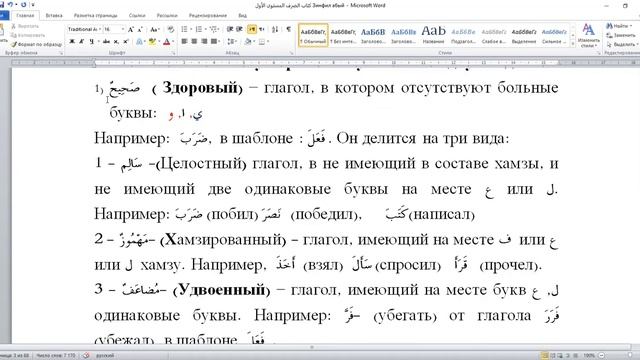The image size is (640, 360).
Task: Apply strikethrough formatting
Action: click(106, 41)
